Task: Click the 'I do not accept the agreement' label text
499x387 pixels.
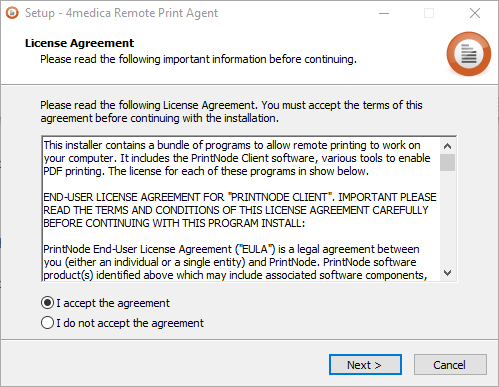Action: [130, 323]
